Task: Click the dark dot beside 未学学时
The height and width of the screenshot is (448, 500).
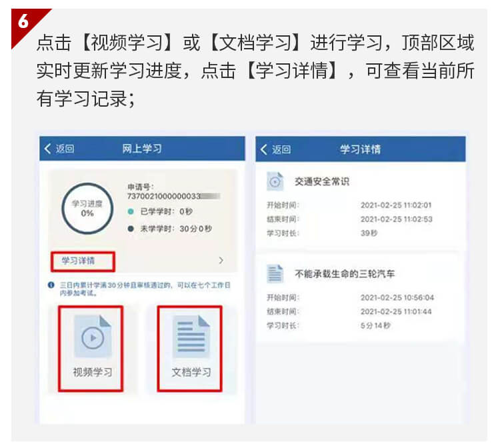Action: pyautogui.click(x=131, y=229)
